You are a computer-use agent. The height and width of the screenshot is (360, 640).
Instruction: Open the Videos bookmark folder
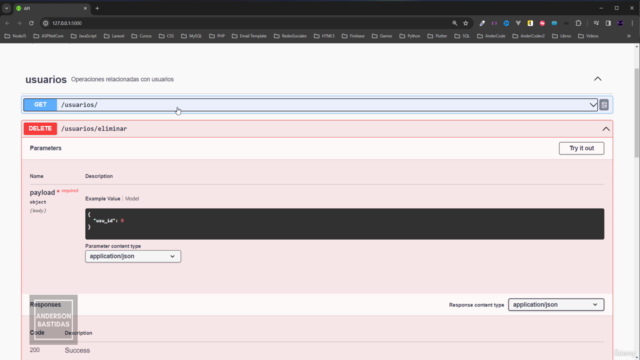pos(588,36)
